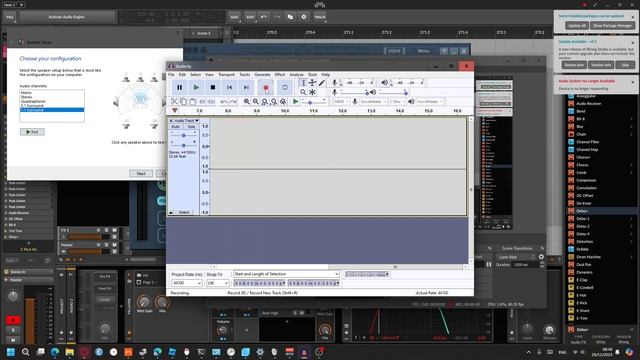The image size is (640, 360).
Task: Open Audacity's Generate menu
Action: pyautogui.click(x=262, y=75)
